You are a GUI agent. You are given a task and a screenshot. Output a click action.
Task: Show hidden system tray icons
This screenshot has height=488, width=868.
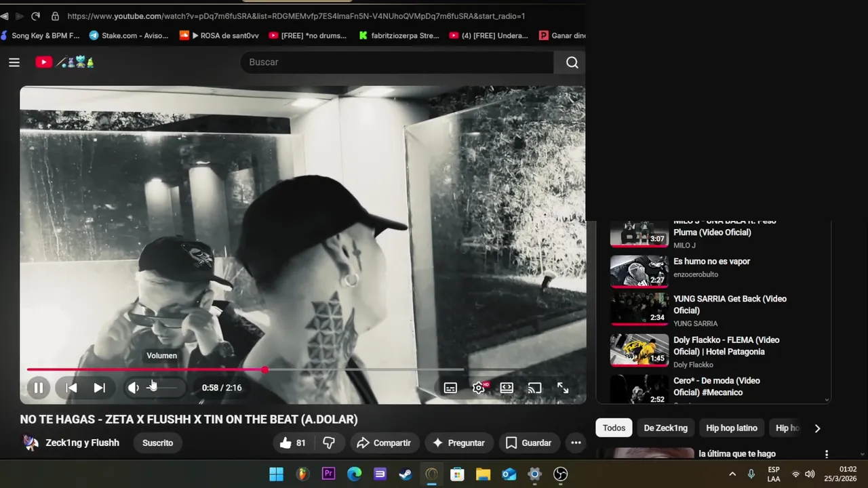coord(732,474)
